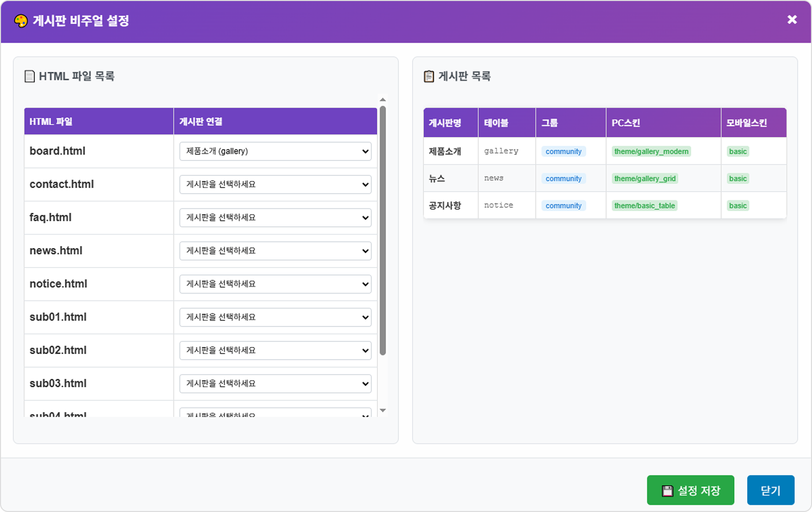812x512 pixels.
Task: Click the theme/basic_table skin badge
Action: 645,206
